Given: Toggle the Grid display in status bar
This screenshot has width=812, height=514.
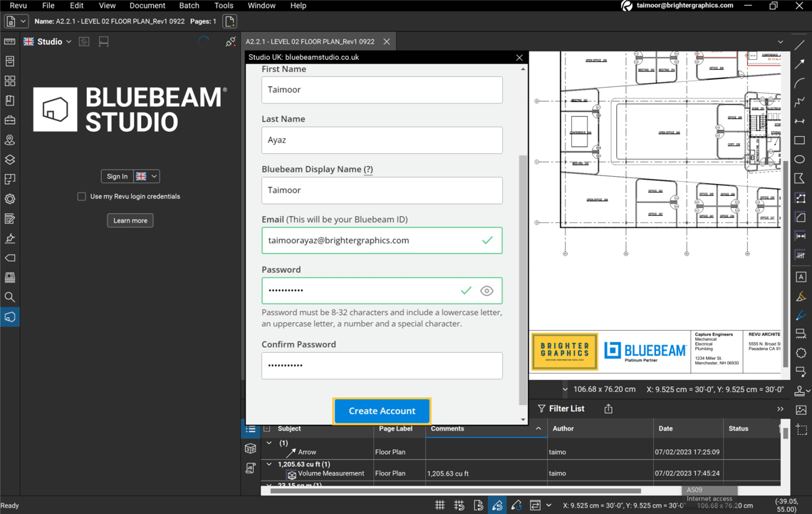Looking at the screenshot, I should [x=439, y=505].
